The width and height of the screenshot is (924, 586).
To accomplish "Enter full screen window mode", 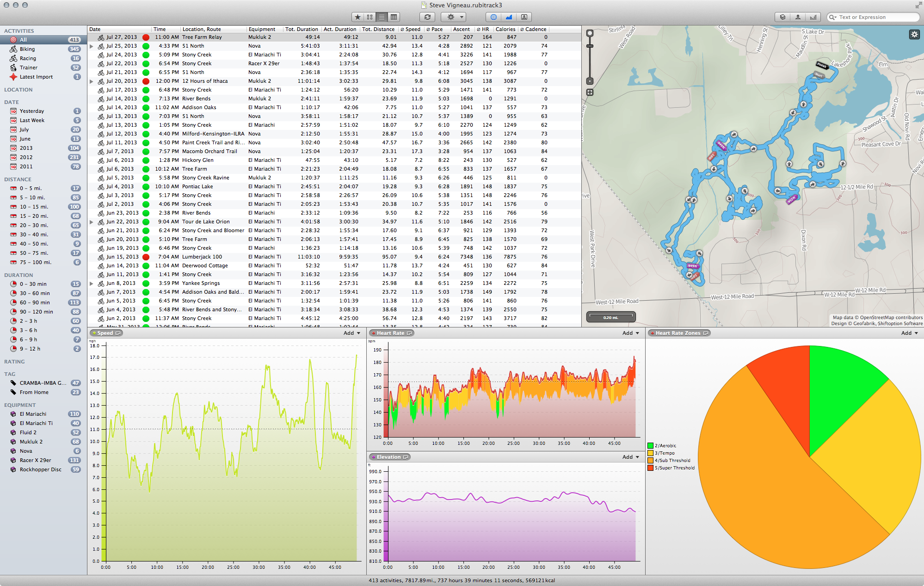I will point(918,6).
